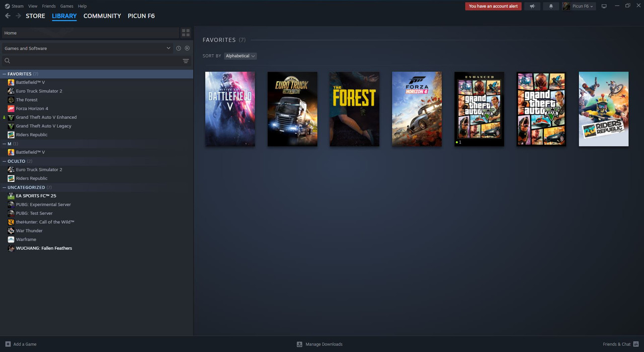The width and height of the screenshot is (644, 352).
Task: Open the Forza Horizon 4 cover
Action: point(417,109)
